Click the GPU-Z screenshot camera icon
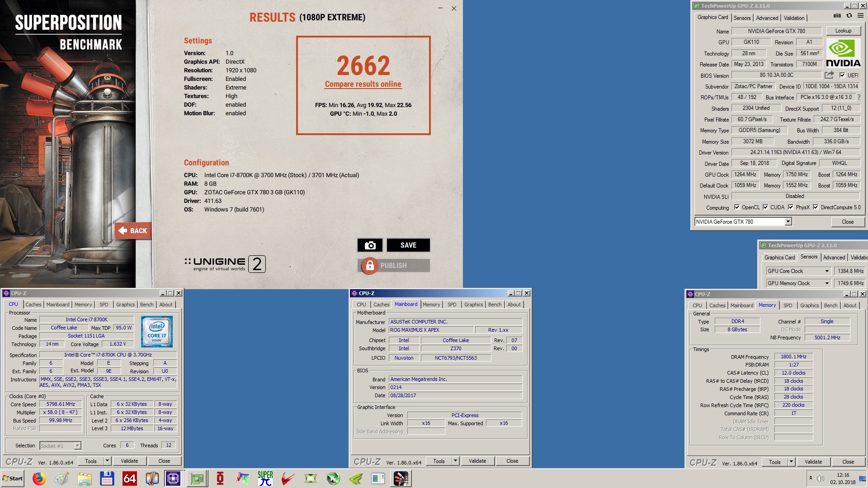Screen dimensions: 868x488 tap(837, 16)
